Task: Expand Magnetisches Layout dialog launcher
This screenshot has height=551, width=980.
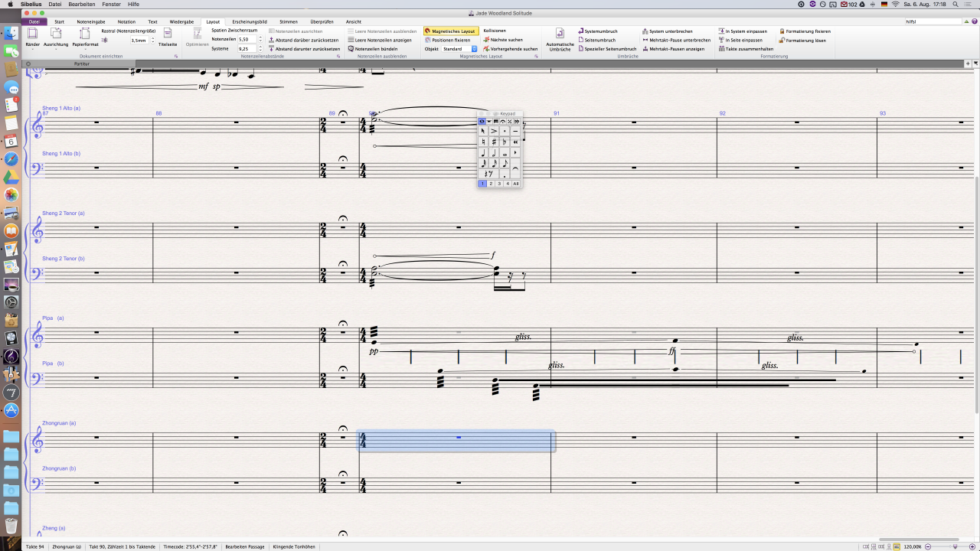Action: pyautogui.click(x=535, y=56)
